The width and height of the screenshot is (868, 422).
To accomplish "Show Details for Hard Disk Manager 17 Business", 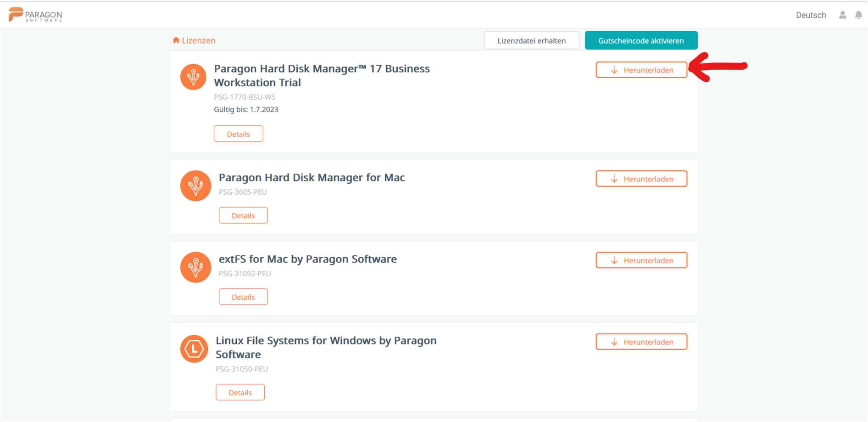I will pyautogui.click(x=238, y=134).
